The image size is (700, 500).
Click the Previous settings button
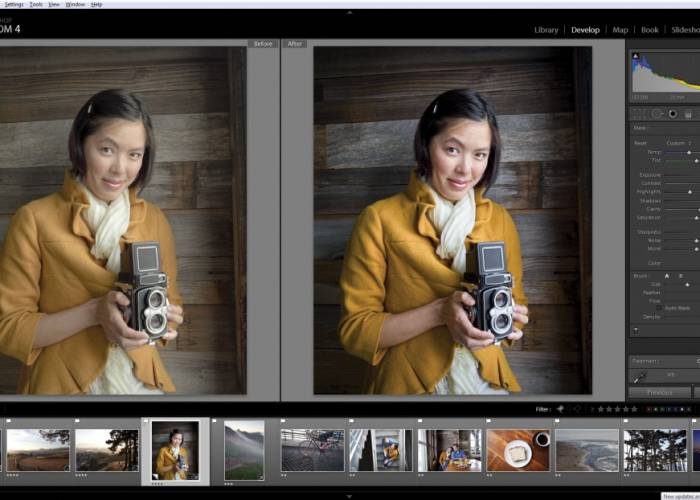coord(659,392)
